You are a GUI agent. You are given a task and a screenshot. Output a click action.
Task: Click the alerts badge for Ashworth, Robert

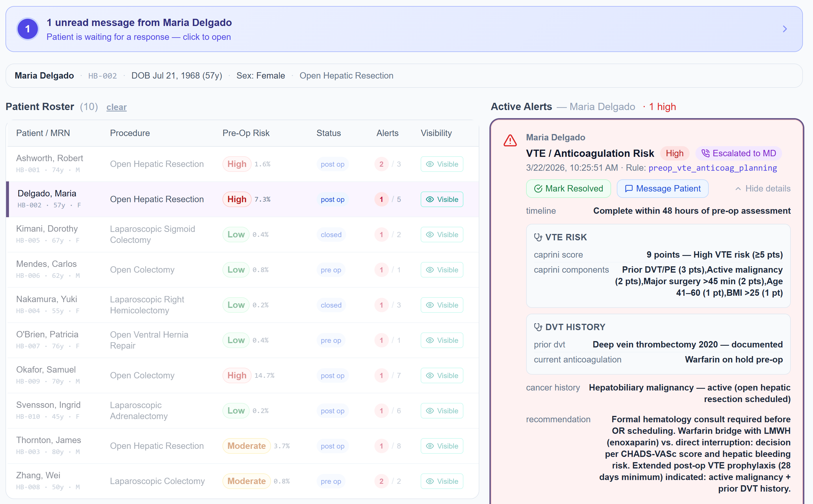381,164
